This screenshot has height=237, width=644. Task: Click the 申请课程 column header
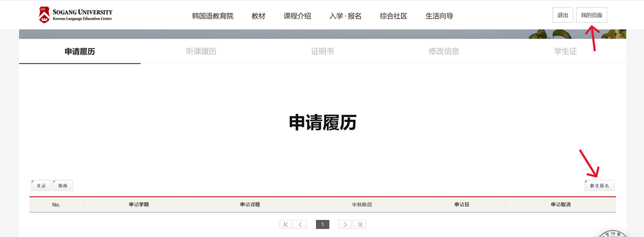click(x=250, y=205)
